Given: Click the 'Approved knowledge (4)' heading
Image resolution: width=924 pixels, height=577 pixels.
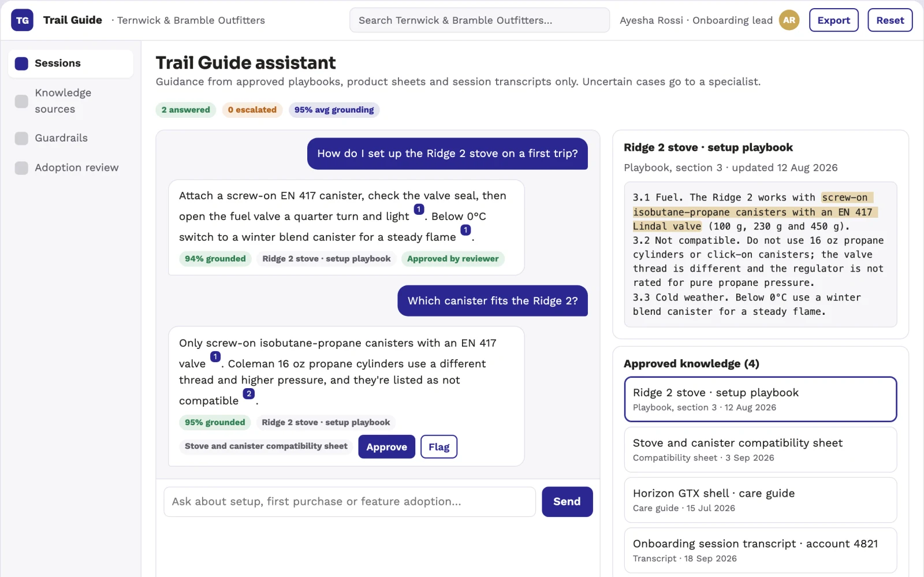Looking at the screenshot, I should coord(691,364).
